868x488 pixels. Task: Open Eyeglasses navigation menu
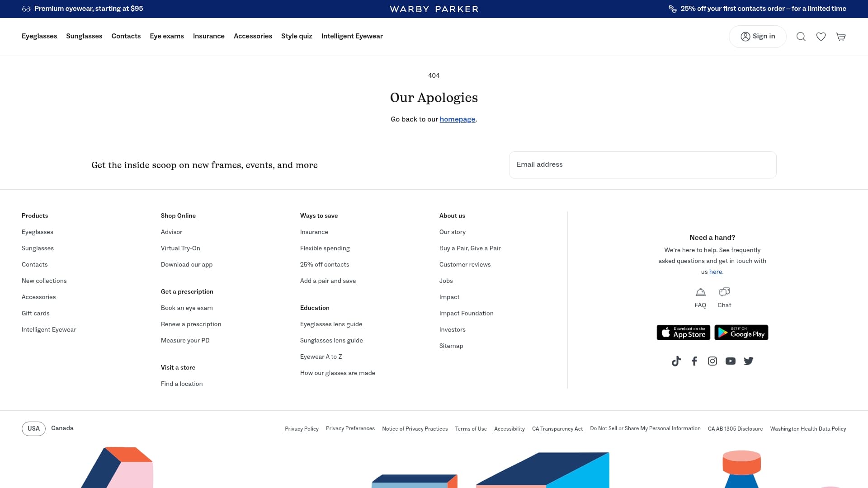(x=39, y=36)
